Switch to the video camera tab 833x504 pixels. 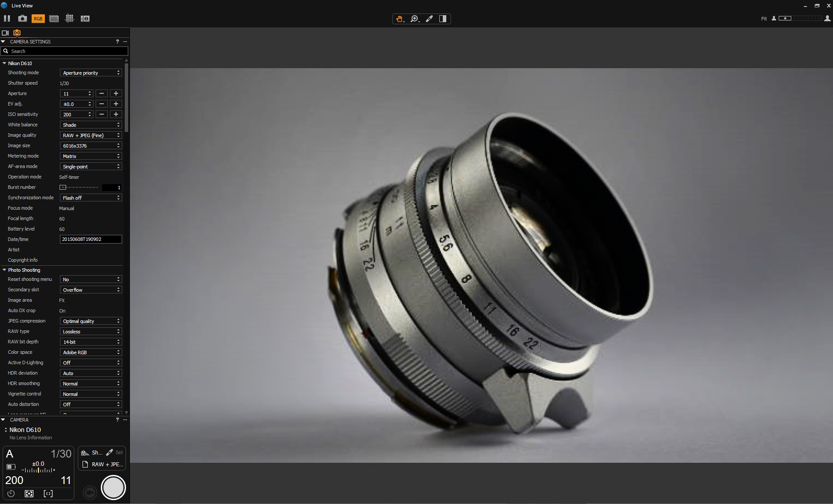click(6, 33)
